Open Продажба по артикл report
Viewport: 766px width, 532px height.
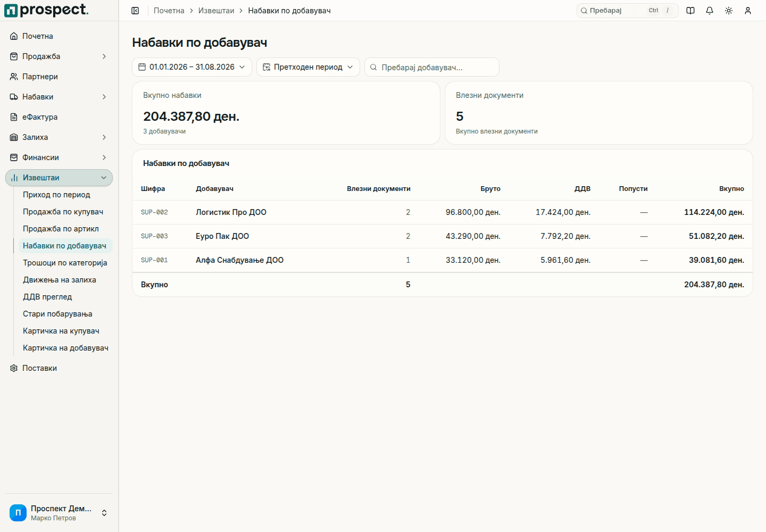pyautogui.click(x=61, y=229)
